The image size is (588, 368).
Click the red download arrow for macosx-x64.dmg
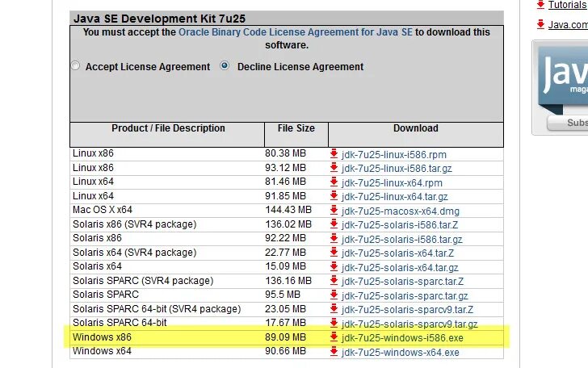[334, 210]
